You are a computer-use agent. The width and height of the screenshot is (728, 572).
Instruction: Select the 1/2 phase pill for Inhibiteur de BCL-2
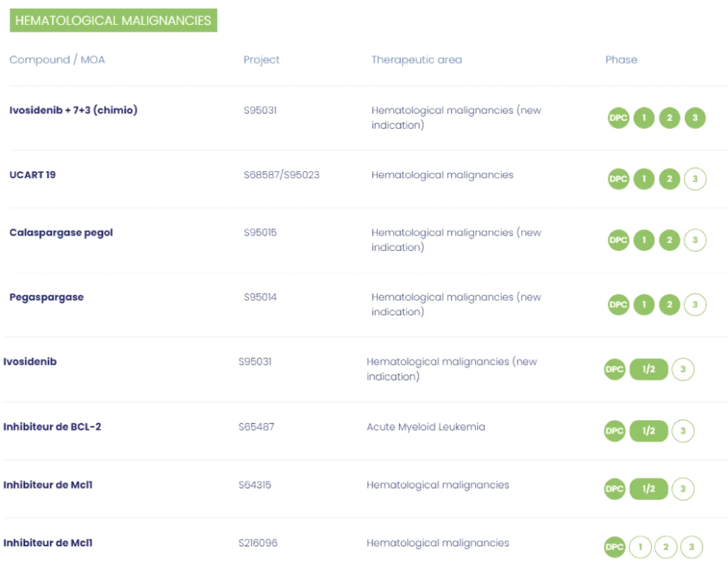tap(648, 431)
